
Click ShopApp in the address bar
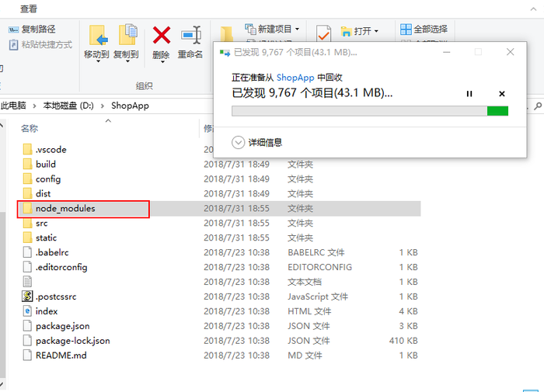click(130, 106)
